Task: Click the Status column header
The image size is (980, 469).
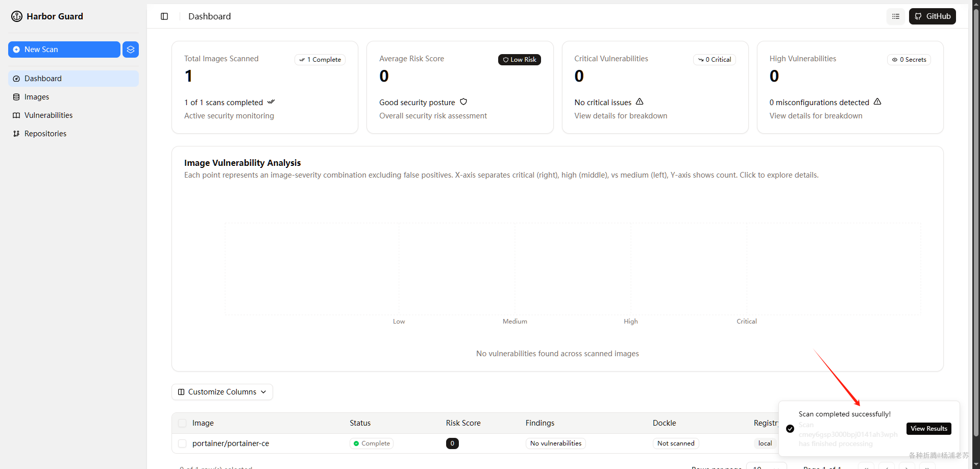Action: (x=360, y=423)
